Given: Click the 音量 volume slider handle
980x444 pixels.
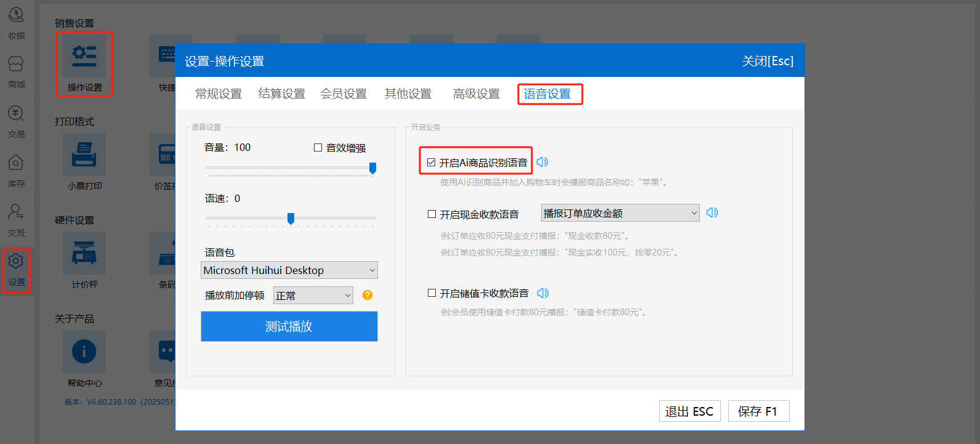Looking at the screenshot, I should pos(372,168).
